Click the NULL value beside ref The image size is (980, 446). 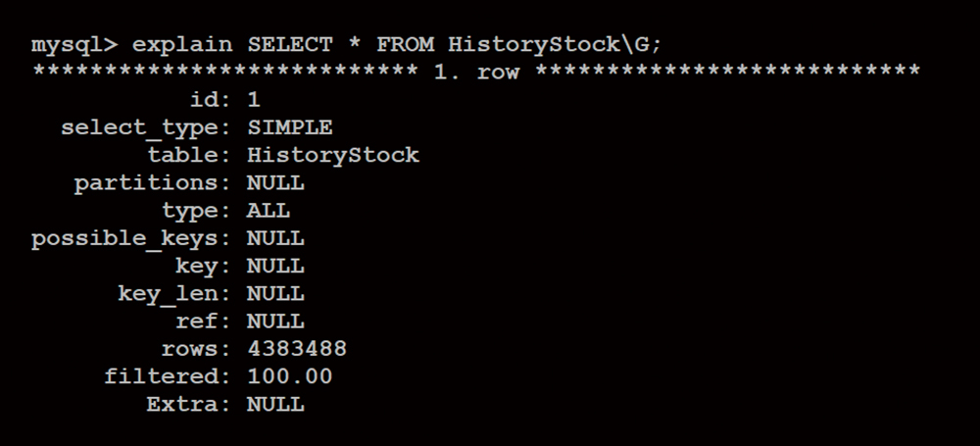point(275,321)
